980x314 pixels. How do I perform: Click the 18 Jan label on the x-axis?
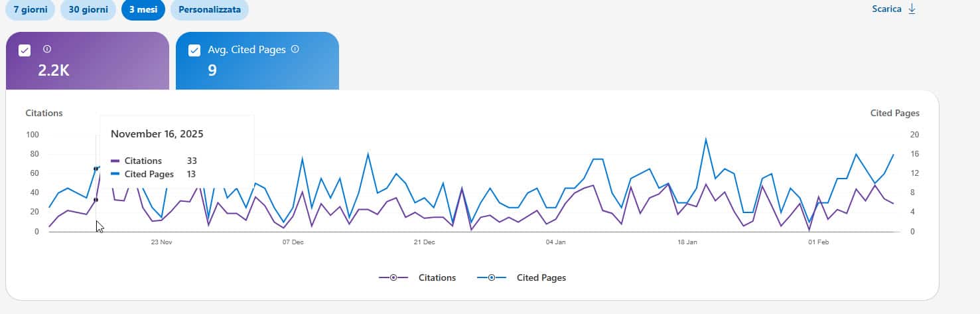point(687,242)
